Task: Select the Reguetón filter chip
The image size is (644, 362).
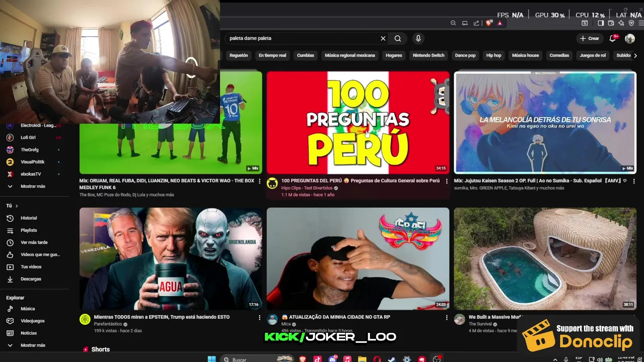Action: coord(238,55)
